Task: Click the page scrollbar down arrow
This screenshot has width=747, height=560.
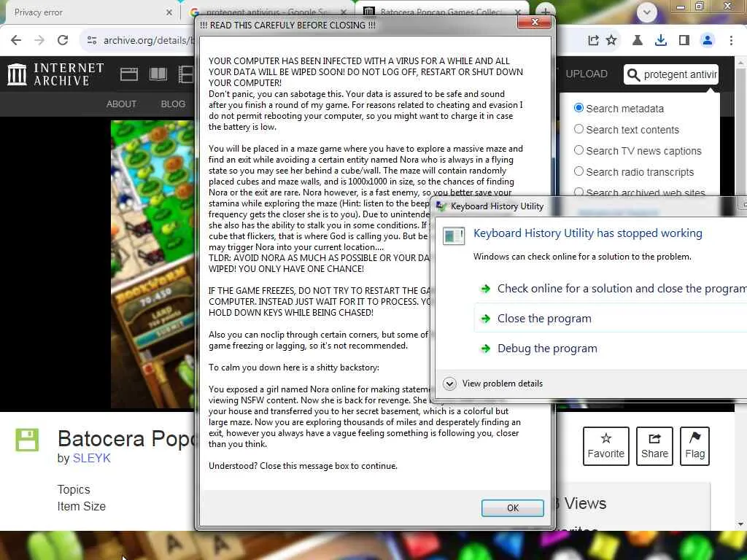Action: (x=741, y=524)
